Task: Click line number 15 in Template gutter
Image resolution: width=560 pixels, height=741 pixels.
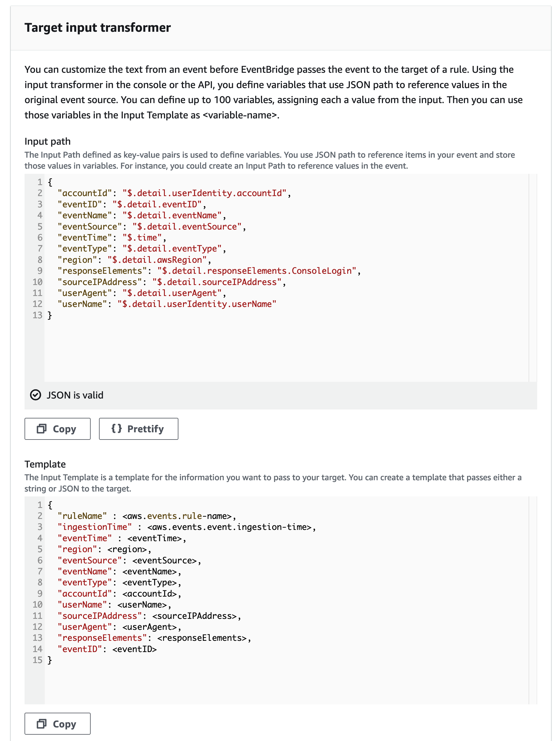Action: 37,660
